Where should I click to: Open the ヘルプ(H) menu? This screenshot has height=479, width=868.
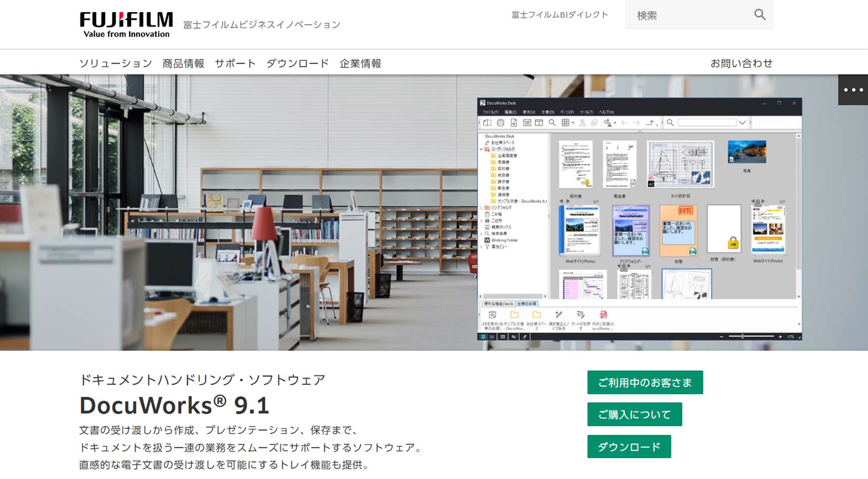click(x=606, y=112)
